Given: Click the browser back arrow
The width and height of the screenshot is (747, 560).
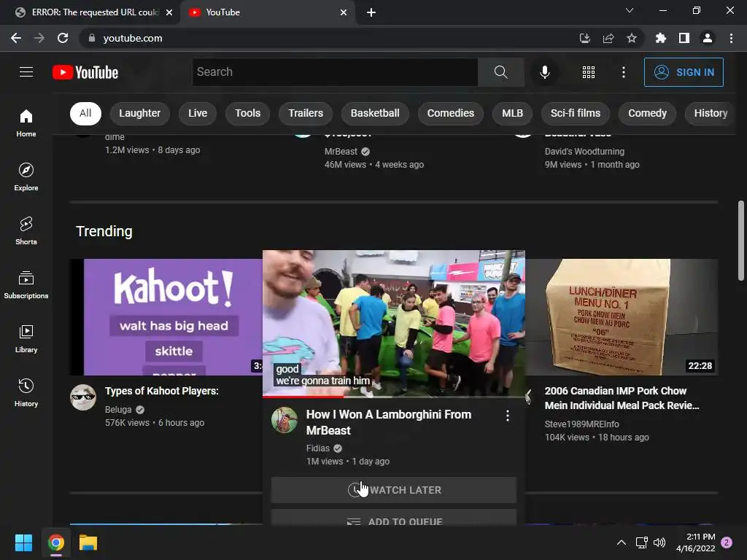Looking at the screenshot, I should [16, 38].
